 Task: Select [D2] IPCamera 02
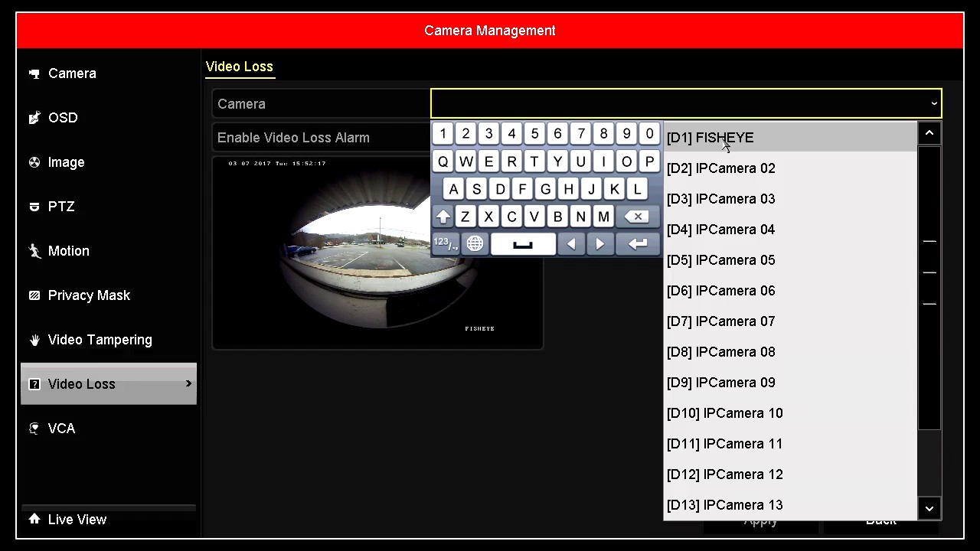pos(790,168)
